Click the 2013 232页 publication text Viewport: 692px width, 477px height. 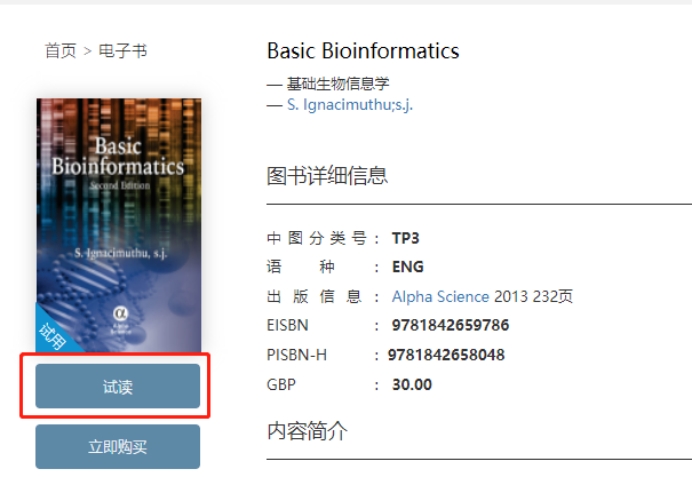tap(534, 297)
